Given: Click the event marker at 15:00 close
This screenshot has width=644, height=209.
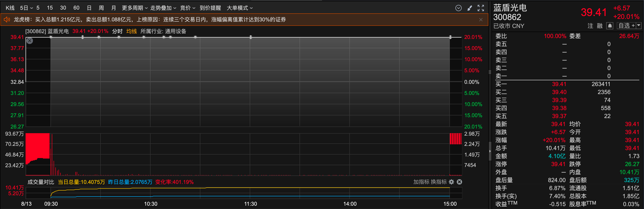Looking at the screenshot, I should point(450,37).
